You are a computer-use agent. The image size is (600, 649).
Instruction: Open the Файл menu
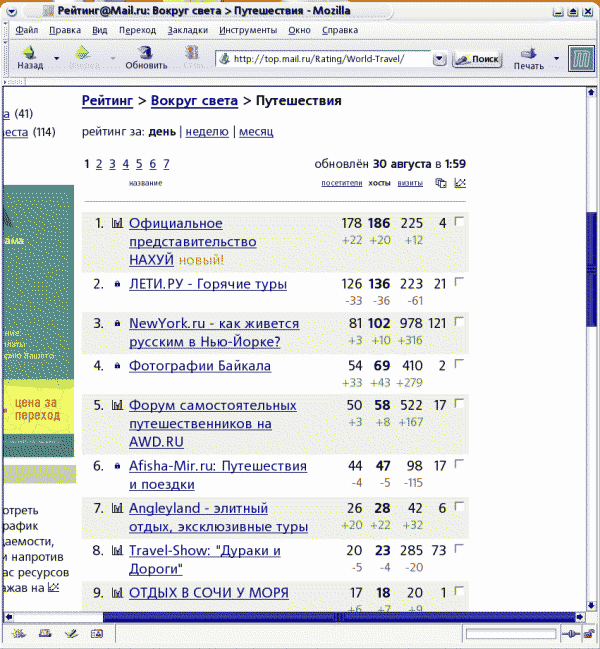click(26, 30)
